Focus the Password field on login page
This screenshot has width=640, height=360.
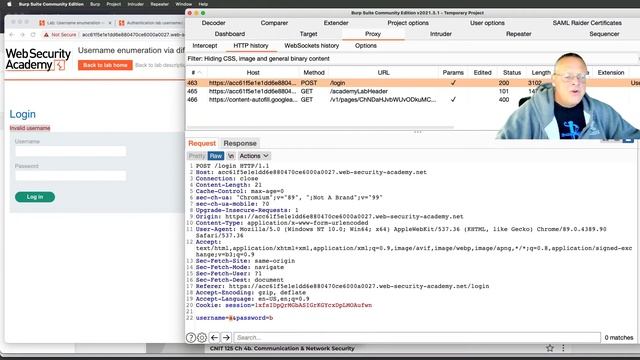[x=71, y=176]
